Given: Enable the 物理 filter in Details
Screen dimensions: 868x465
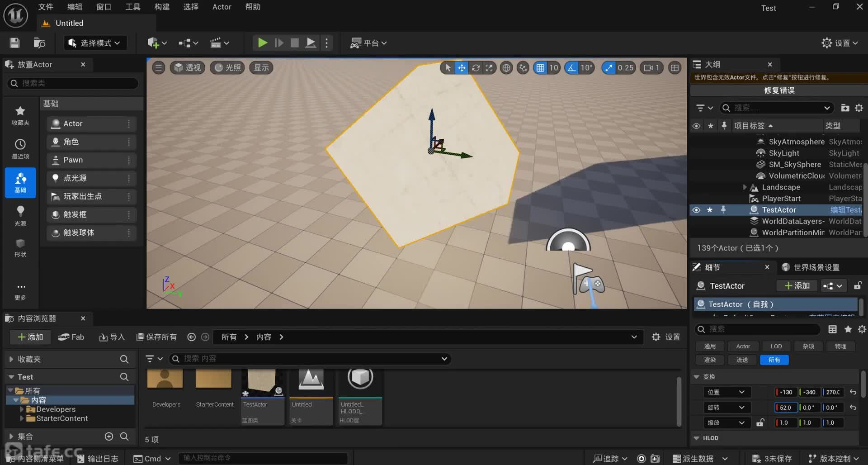Looking at the screenshot, I should tap(840, 346).
